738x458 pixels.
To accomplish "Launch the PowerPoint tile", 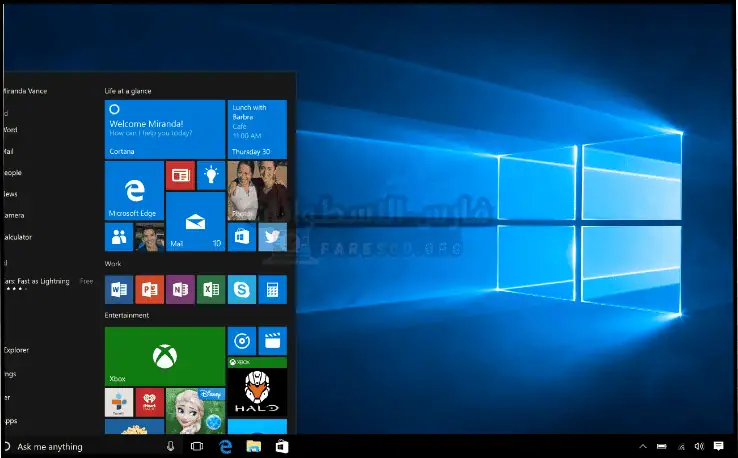I will pos(149,289).
